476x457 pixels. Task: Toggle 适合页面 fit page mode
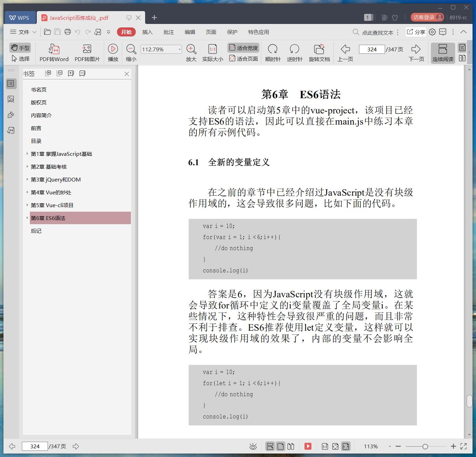(243, 59)
